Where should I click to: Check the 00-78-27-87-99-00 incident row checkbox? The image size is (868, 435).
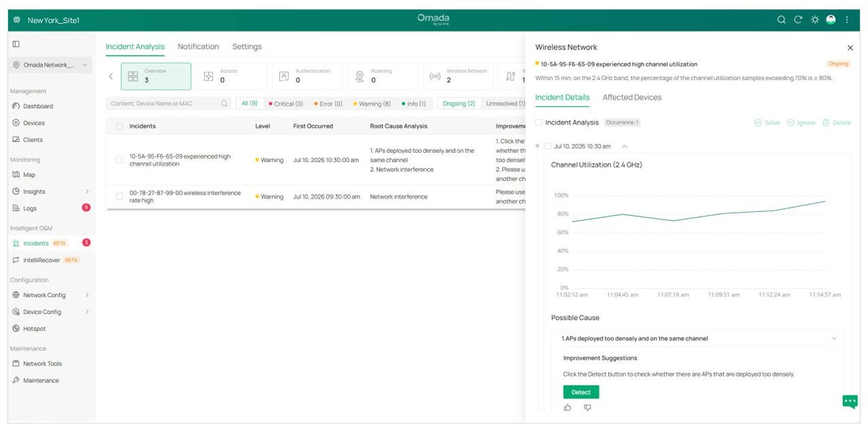(119, 197)
